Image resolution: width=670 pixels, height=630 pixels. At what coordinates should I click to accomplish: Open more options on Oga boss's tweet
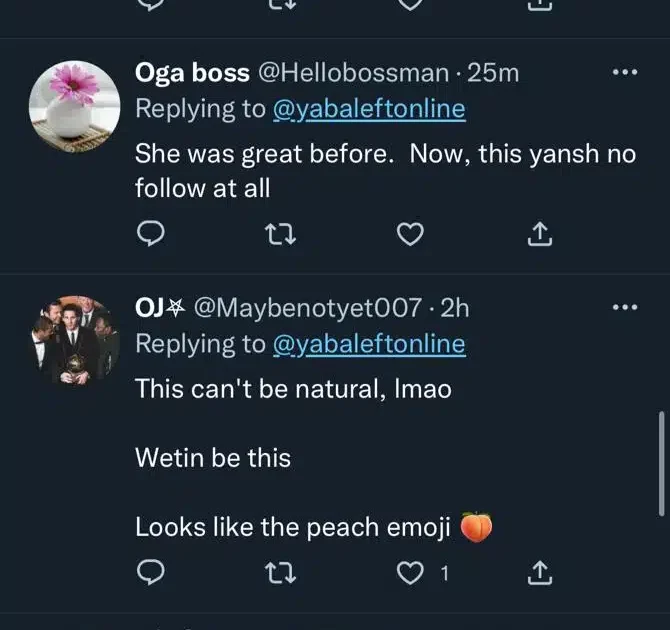[x=624, y=73]
